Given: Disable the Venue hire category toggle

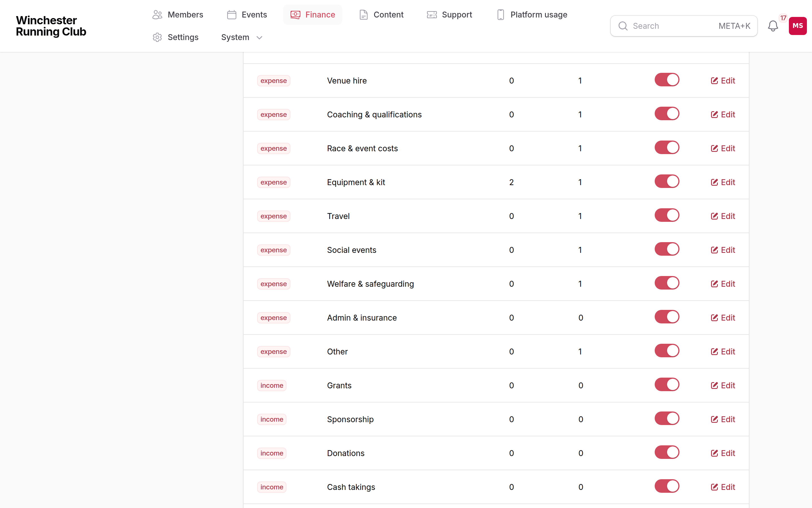Looking at the screenshot, I should (667, 80).
